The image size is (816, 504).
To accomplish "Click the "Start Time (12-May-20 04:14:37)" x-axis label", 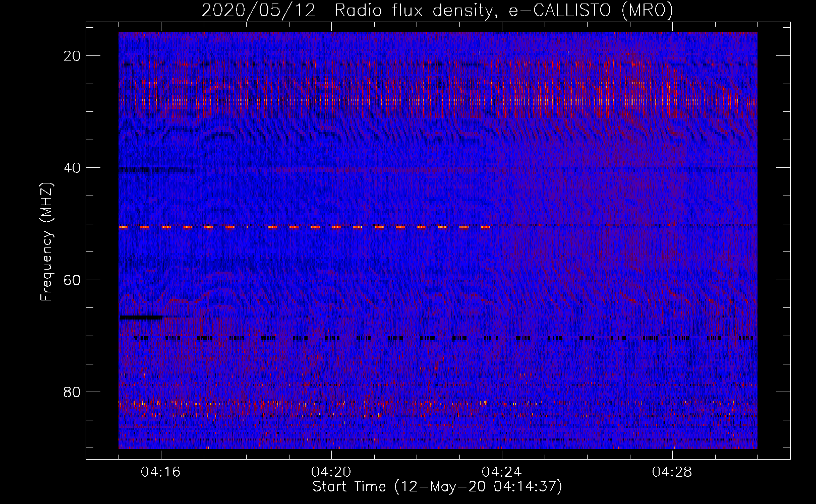I will pyautogui.click(x=437, y=487).
